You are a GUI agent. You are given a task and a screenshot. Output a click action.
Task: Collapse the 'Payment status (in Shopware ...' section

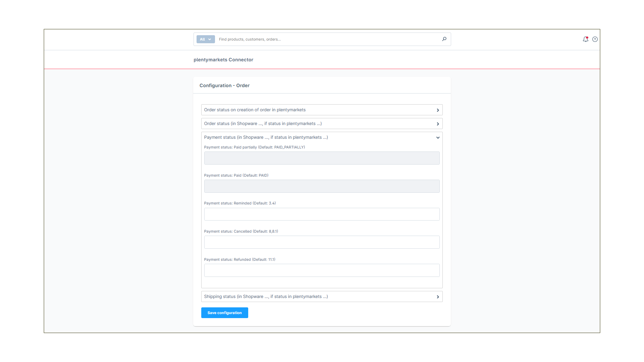pos(322,137)
